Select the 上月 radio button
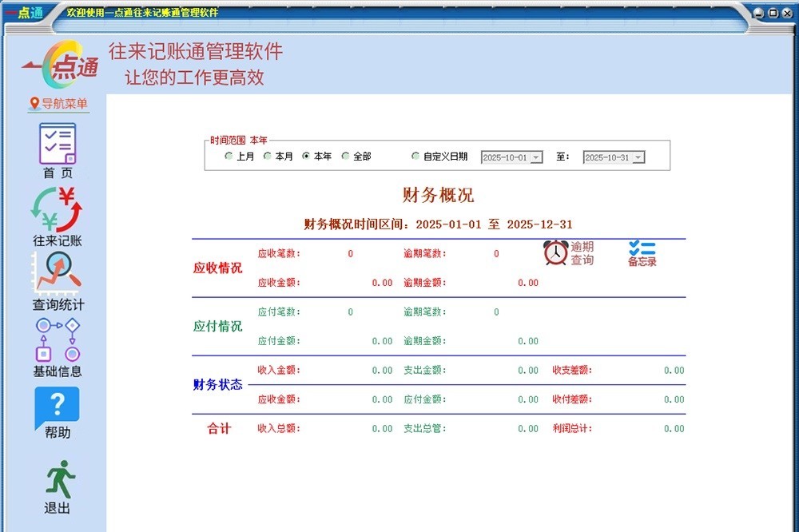The height and width of the screenshot is (532, 799). click(x=229, y=157)
